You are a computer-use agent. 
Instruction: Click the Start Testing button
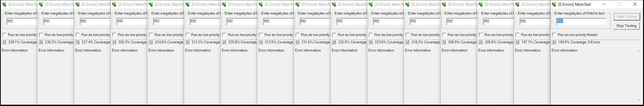626,17
